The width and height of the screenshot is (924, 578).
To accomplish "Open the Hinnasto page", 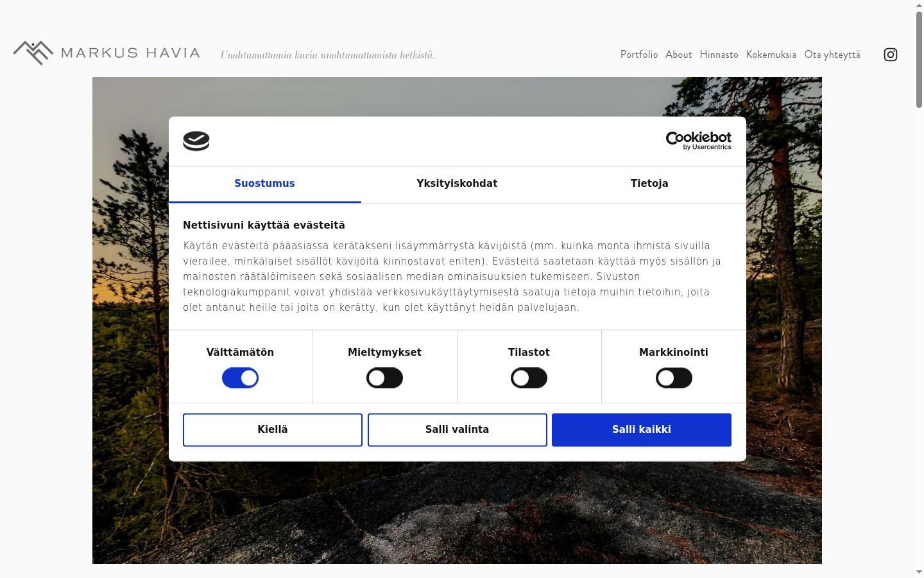I will 719,55.
